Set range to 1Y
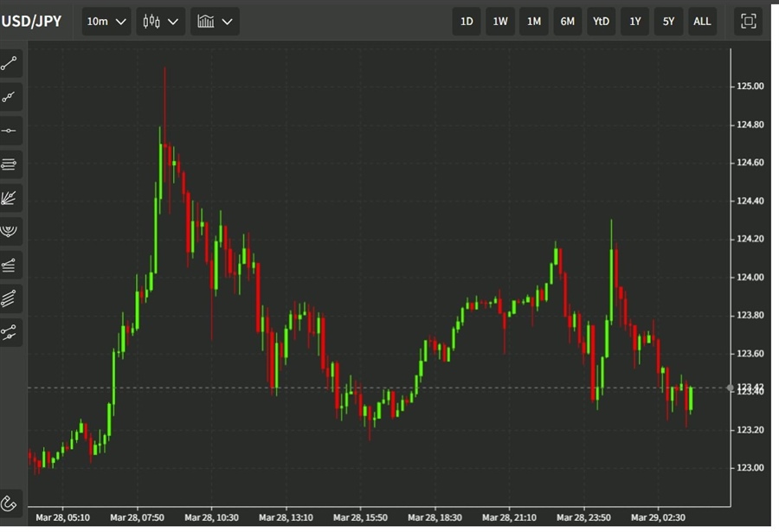The height and width of the screenshot is (532, 779). click(635, 22)
